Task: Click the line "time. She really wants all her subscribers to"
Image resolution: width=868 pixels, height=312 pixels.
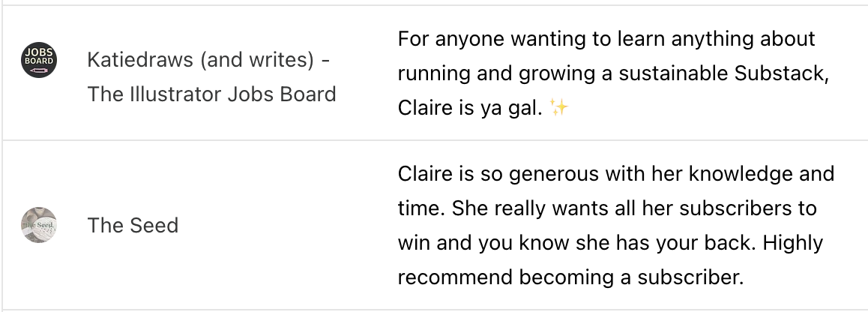Action: pos(607,208)
